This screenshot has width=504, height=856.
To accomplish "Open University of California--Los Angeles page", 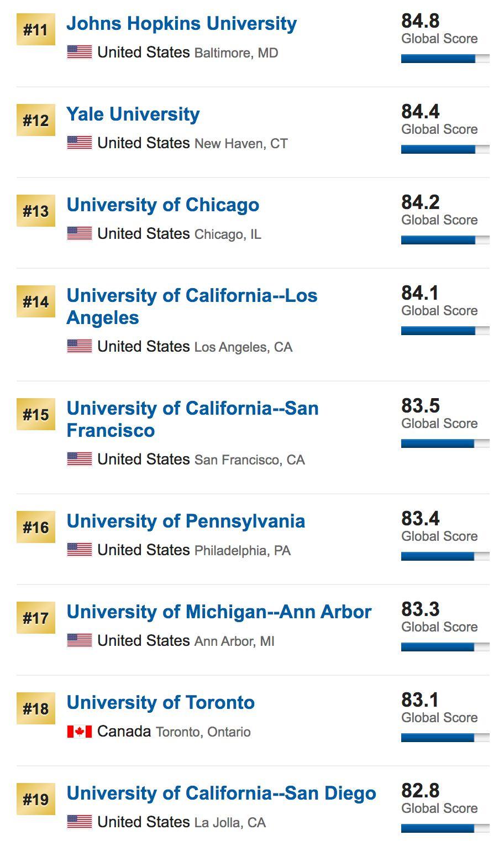I will [x=192, y=306].
